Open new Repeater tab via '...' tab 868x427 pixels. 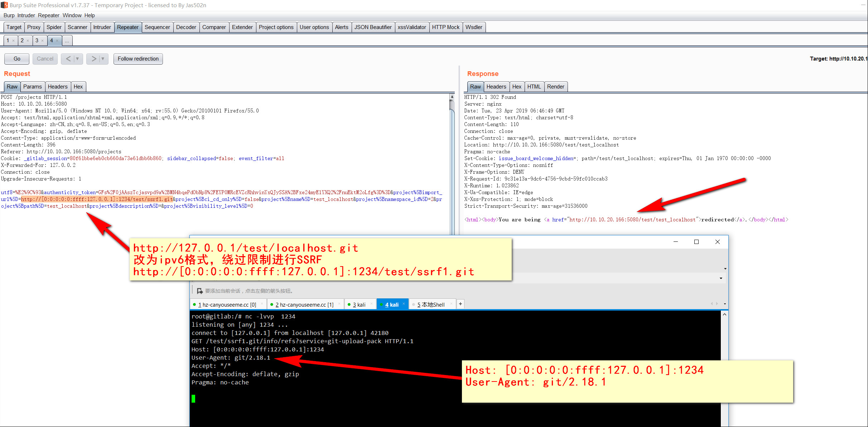[x=67, y=40]
